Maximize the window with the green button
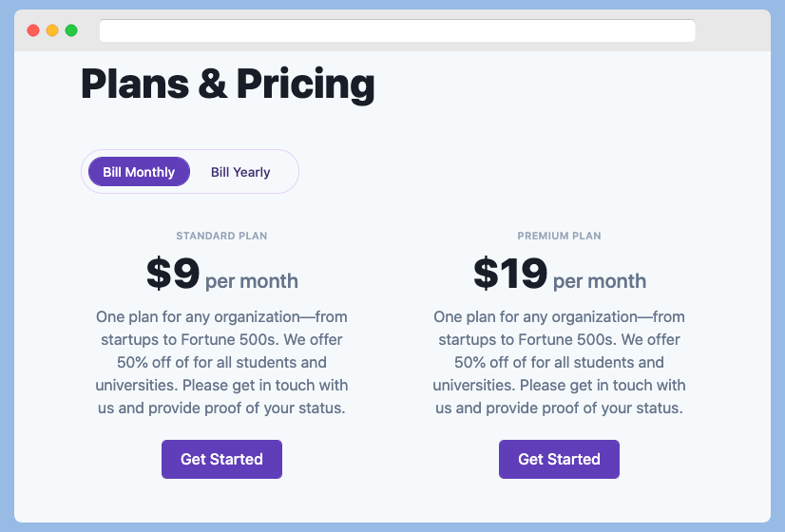This screenshot has height=532, width=785. click(71, 30)
